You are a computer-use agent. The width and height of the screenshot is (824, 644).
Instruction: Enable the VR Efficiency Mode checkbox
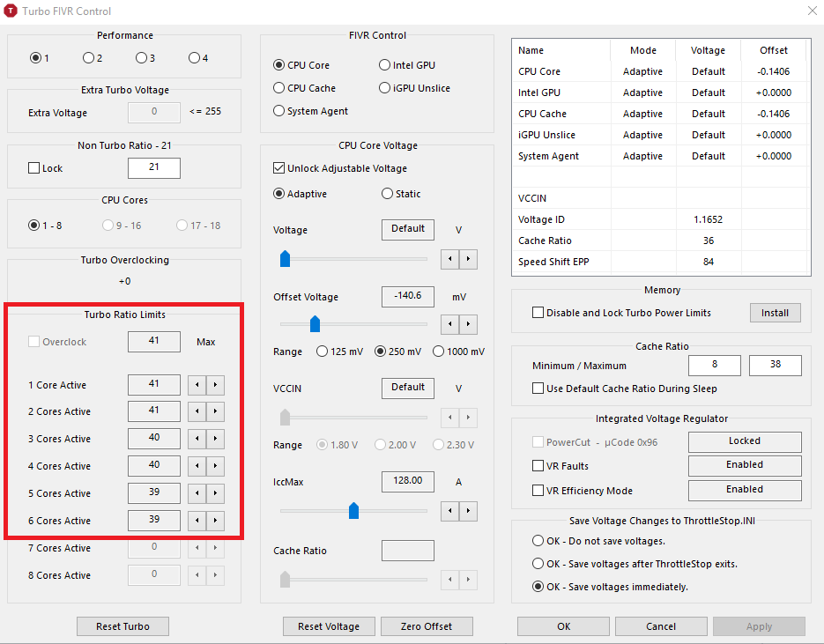(x=538, y=491)
